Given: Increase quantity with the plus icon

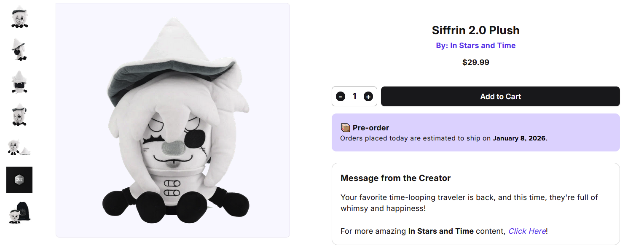Looking at the screenshot, I should pyautogui.click(x=368, y=97).
